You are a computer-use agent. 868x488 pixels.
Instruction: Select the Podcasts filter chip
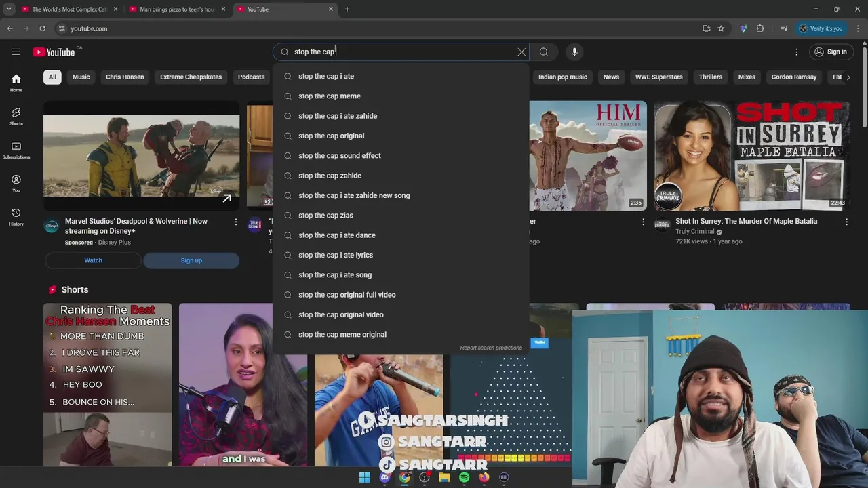click(x=251, y=77)
